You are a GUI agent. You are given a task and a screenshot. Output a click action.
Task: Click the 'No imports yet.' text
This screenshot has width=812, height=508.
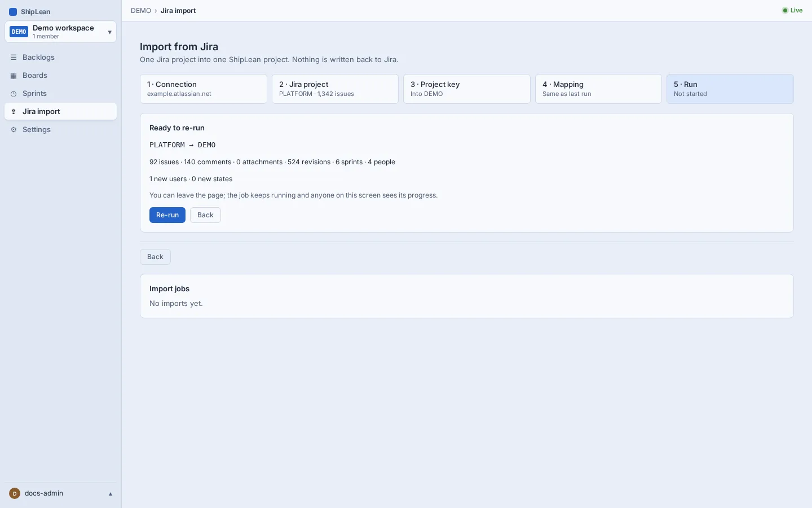tap(176, 304)
